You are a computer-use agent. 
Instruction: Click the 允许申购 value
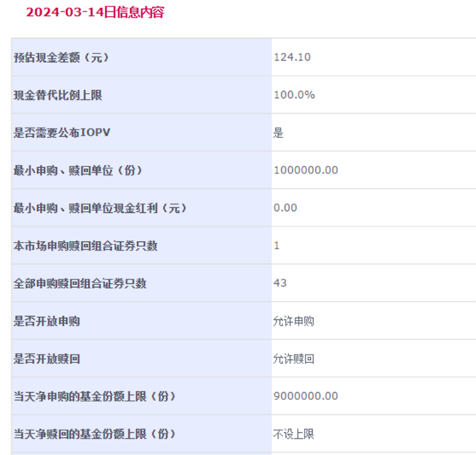click(x=293, y=322)
